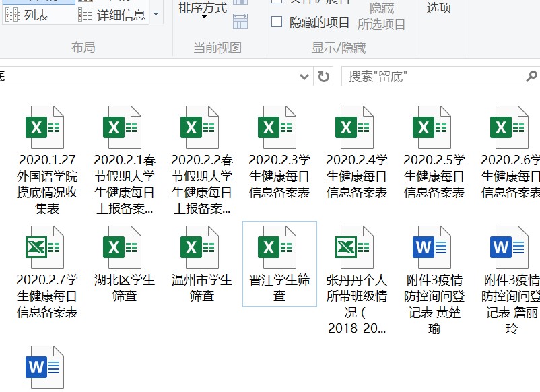
Task: Open the 选项 folder options
Action: pos(438,8)
